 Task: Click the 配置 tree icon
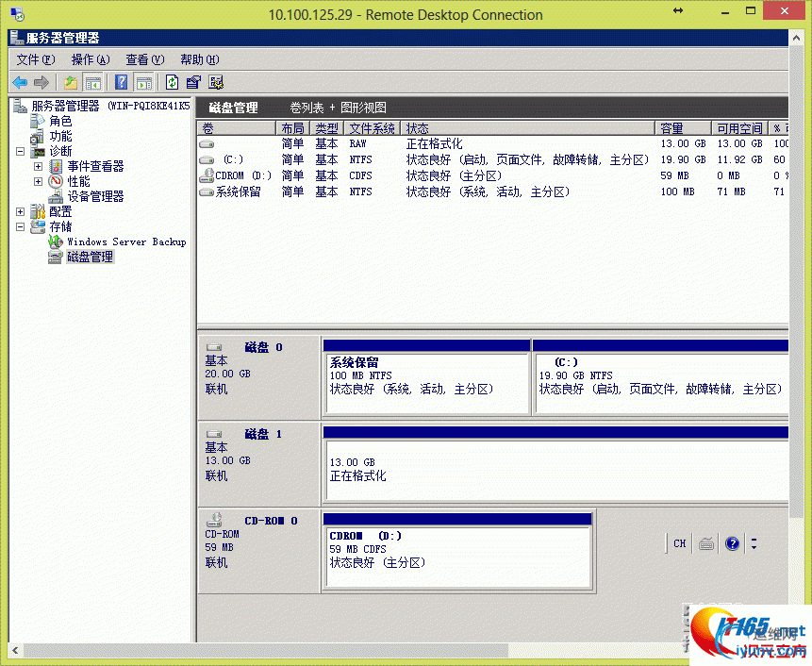pyautogui.click(x=38, y=212)
